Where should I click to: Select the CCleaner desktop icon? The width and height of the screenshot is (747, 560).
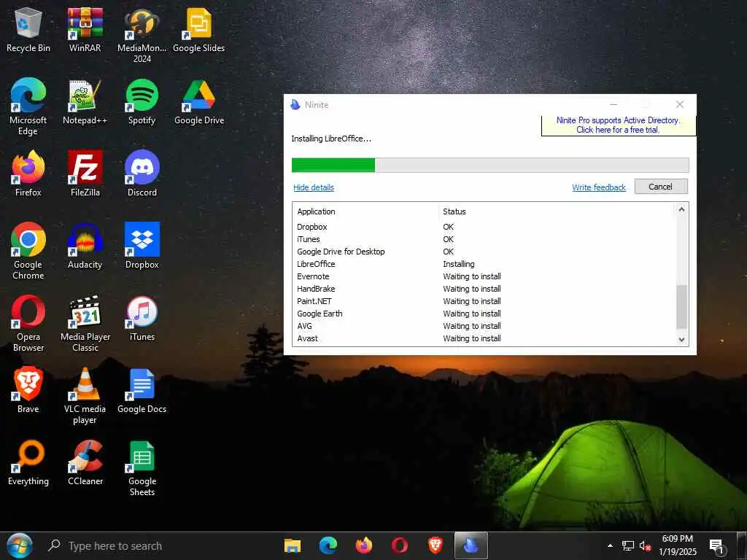point(85,463)
